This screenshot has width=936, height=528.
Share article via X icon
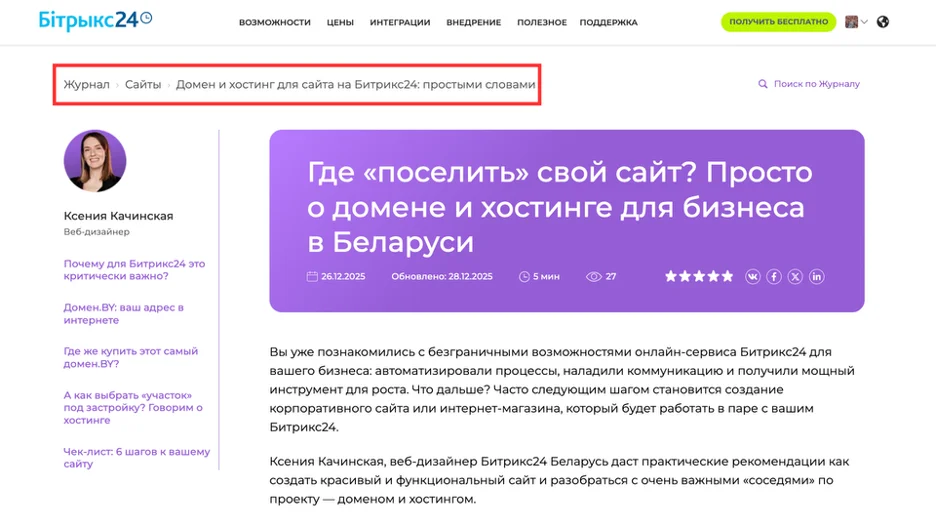[x=795, y=277]
